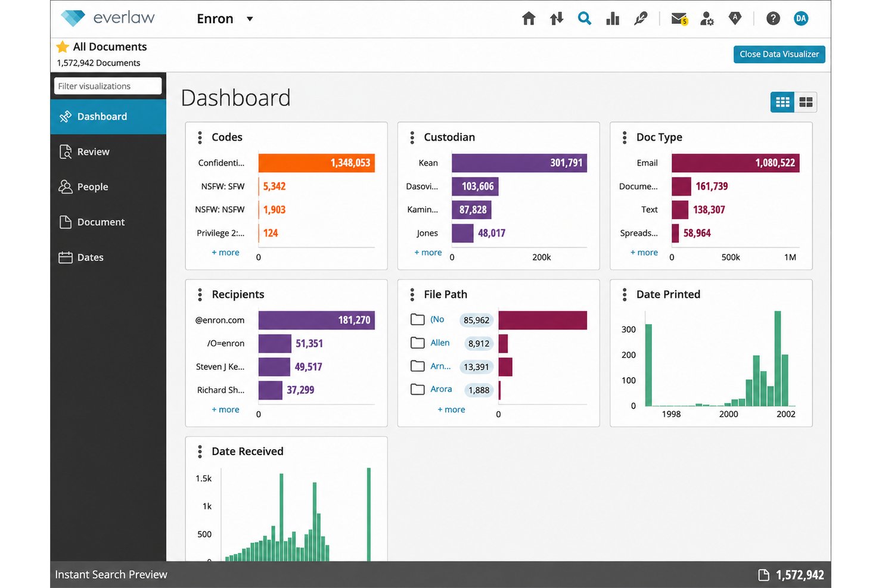Open the Recipients card options menu
The height and width of the screenshot is (588, 882).
[x=200, y=294]
